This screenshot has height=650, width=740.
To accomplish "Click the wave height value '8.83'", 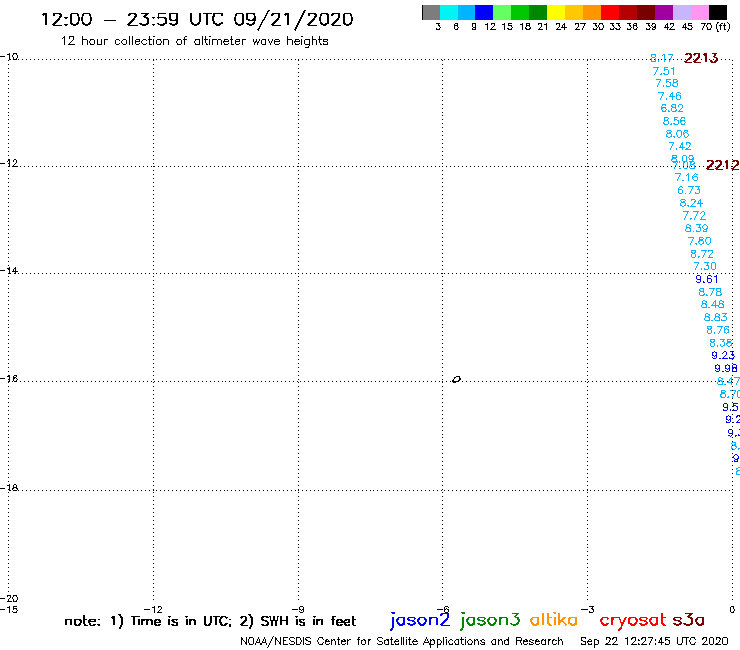I will tap(715, 317).
